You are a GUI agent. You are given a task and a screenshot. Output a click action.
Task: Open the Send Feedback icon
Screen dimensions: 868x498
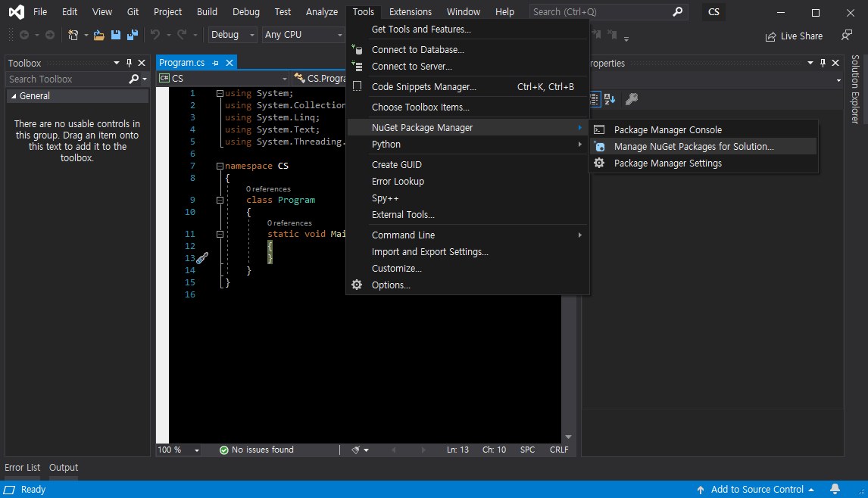point(847,36)
